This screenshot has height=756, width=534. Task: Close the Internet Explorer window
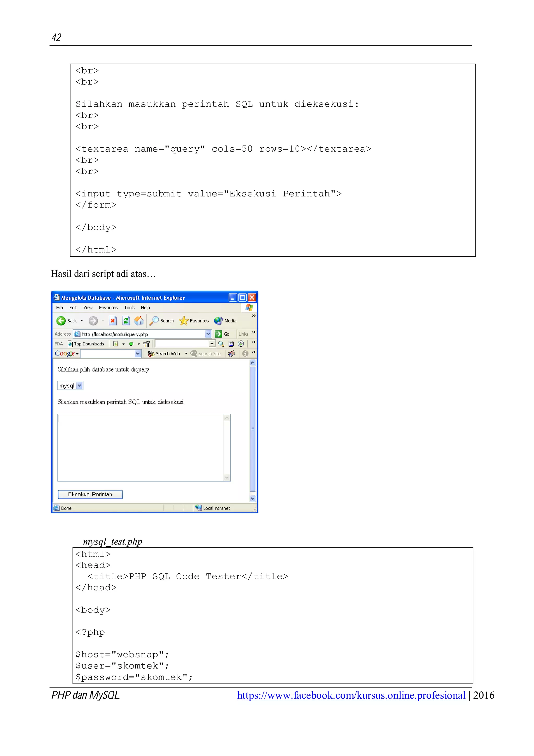click(252, 297)
